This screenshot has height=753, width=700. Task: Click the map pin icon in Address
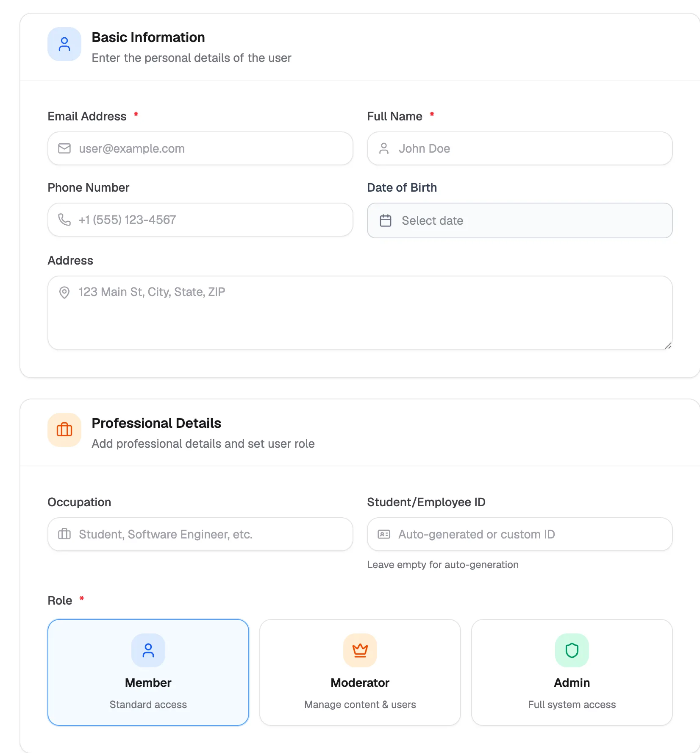point(64,293)
